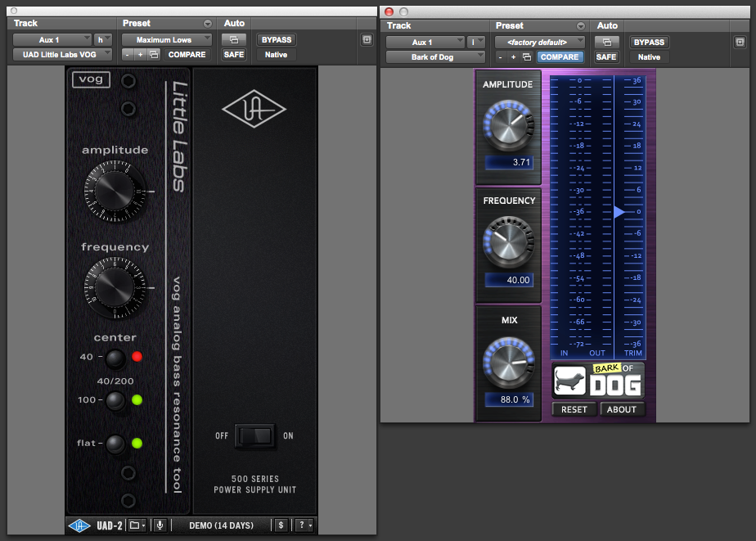756x541 pixels.
Task: Click the UA diamond logo in VOG footer
Action: [79, 525]
